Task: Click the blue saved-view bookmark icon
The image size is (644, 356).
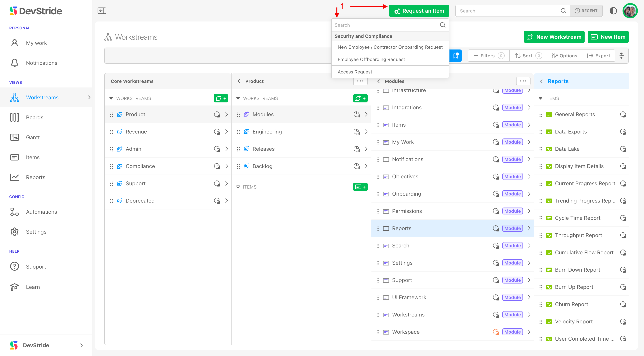Action: (x=456, y=56)
